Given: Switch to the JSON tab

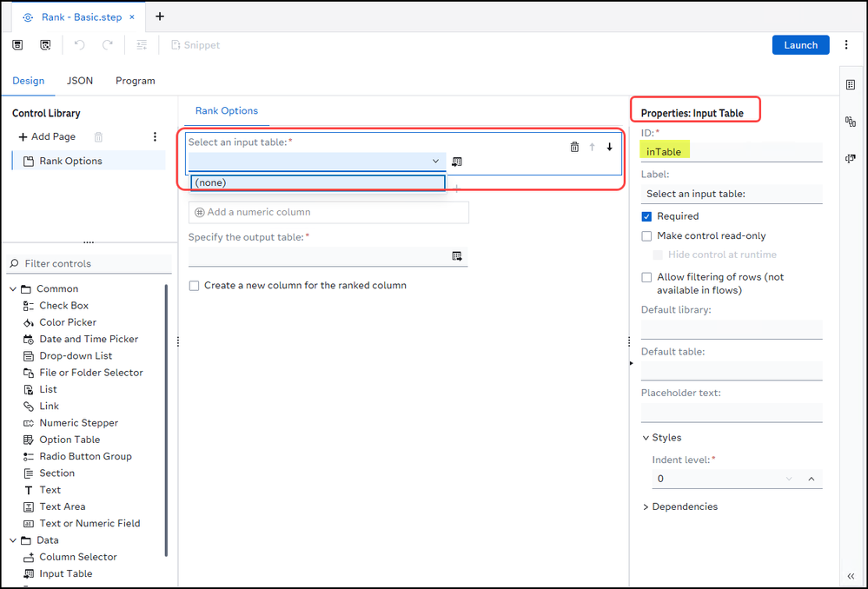Looking at the screenshot, I should pos(80,81).
